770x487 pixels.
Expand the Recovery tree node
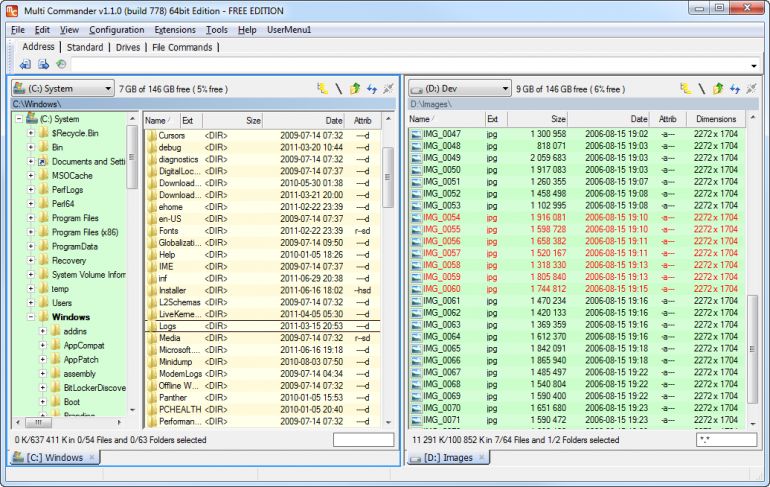[31, 261]
